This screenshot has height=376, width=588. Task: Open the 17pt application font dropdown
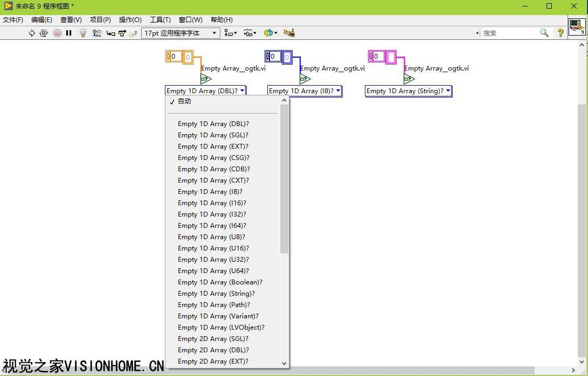(x=181, y=33)
